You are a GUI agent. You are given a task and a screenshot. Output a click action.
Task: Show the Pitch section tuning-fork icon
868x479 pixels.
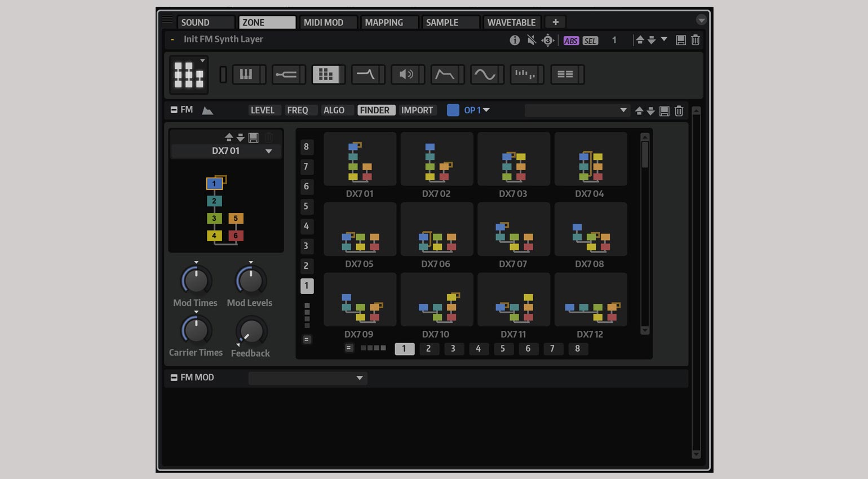click(286, 74)
